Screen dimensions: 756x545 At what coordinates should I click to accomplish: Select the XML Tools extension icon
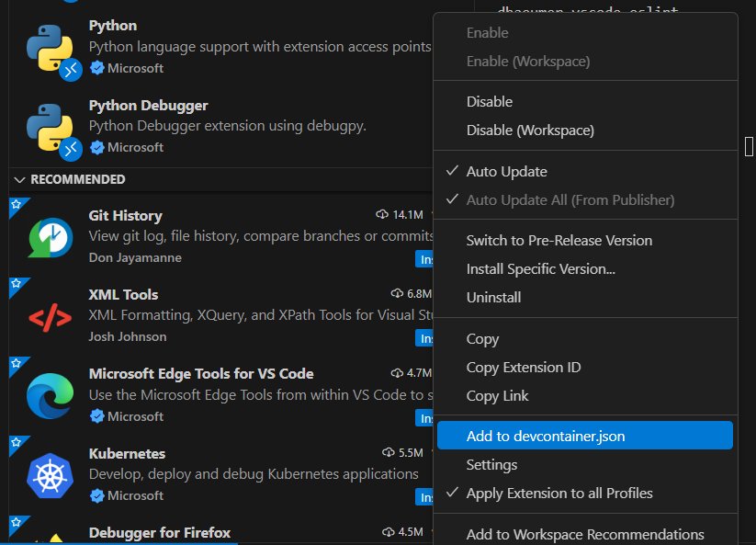click(x=50, y=317)
